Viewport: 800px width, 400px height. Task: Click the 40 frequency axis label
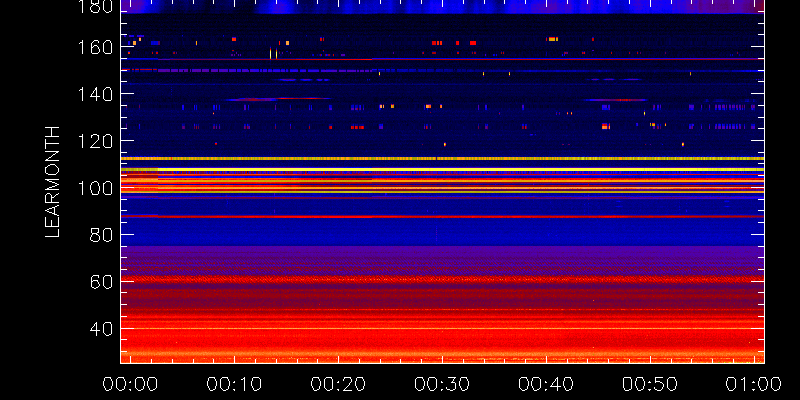point(102,329)
